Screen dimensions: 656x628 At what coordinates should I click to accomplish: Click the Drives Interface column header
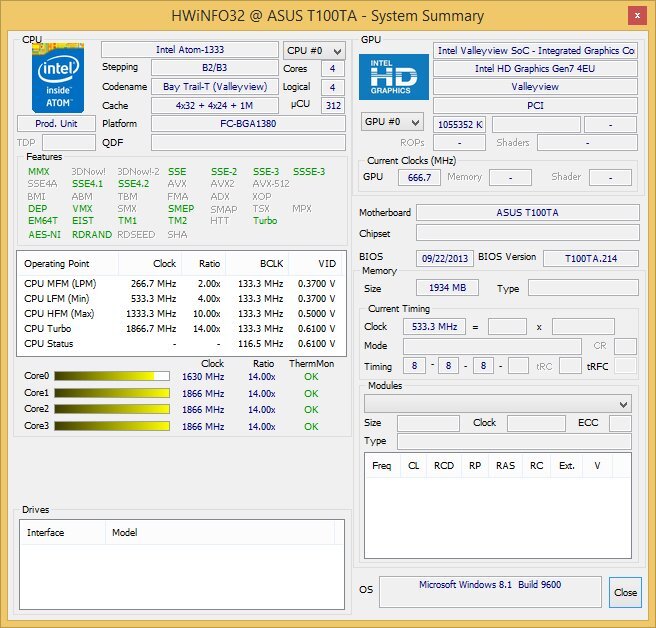[63, 533]
